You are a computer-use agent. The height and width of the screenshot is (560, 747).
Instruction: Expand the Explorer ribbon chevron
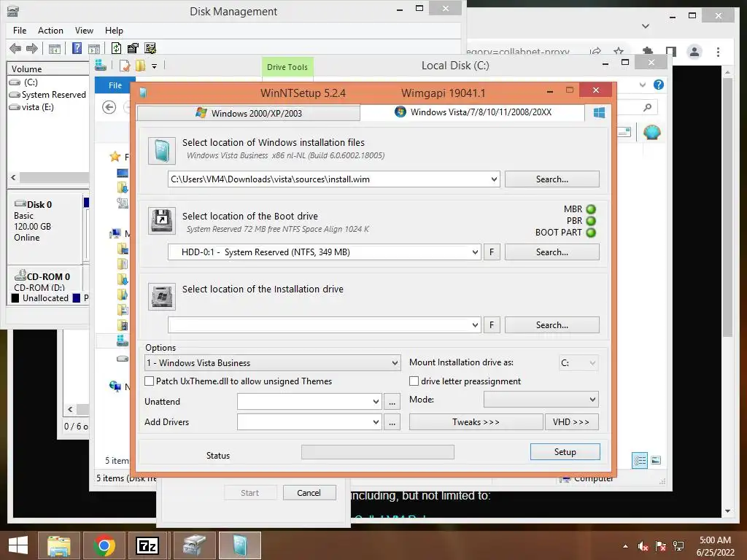[x=643, y=85]
